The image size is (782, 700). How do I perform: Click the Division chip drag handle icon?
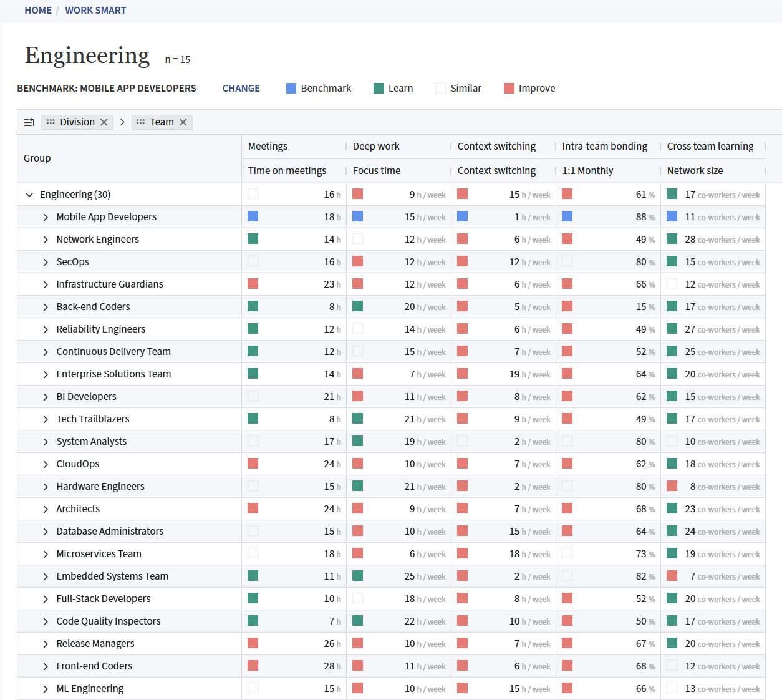[51, 122]
